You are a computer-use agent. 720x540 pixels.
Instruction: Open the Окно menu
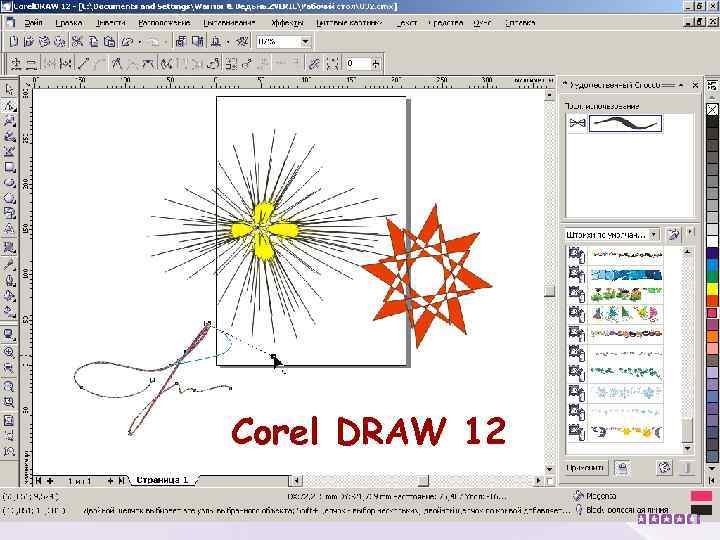(483, 22)
